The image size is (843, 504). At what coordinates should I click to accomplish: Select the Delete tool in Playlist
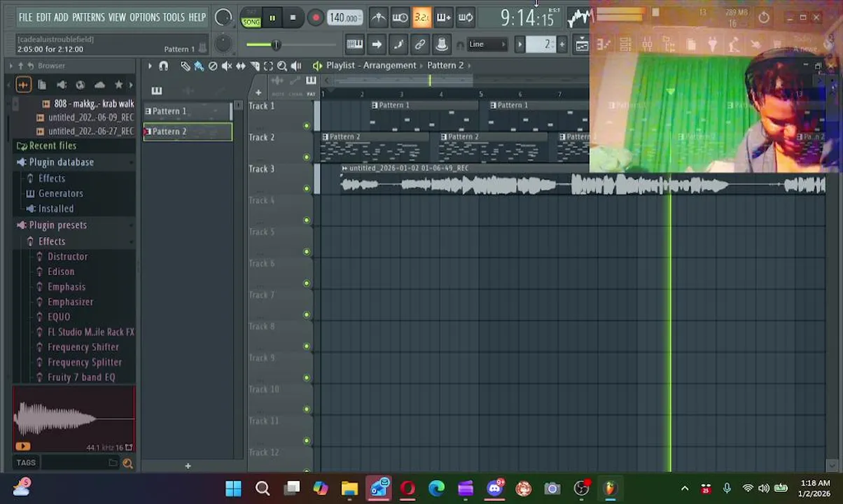pos(213,66)
